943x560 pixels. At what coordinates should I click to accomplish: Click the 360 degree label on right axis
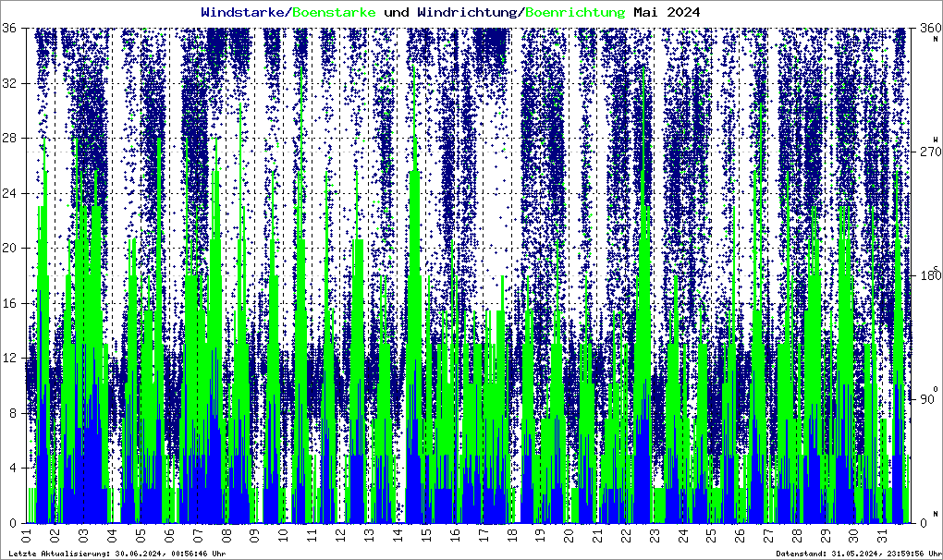(x=930, y=29)
